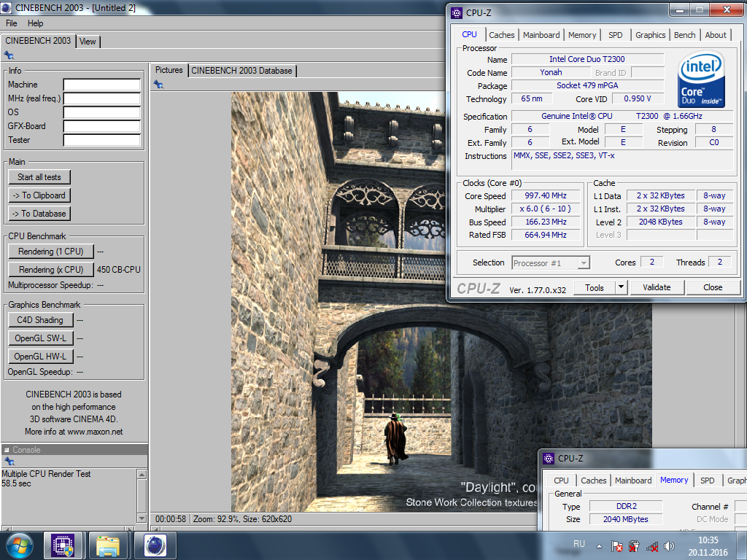Open the SPD tab in top CPU-Z
Screen dimensions: 747x560
click(x=615, y=35)
